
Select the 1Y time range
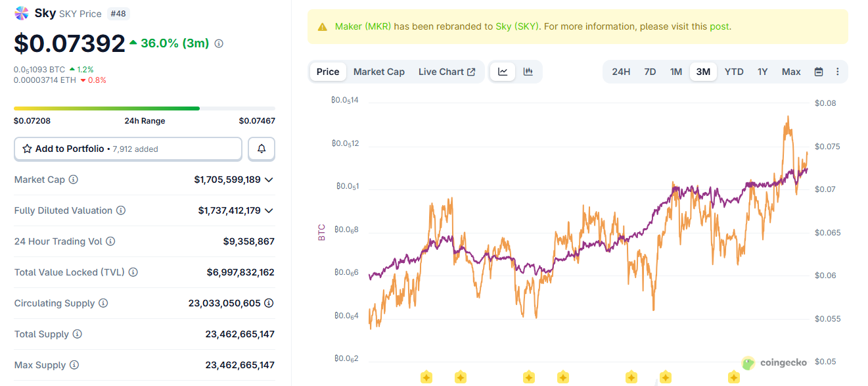(x=763, y=72)
